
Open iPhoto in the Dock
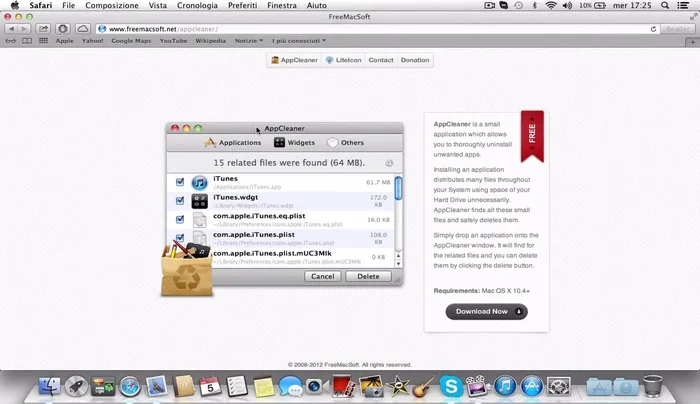click(x=371, y=386)
